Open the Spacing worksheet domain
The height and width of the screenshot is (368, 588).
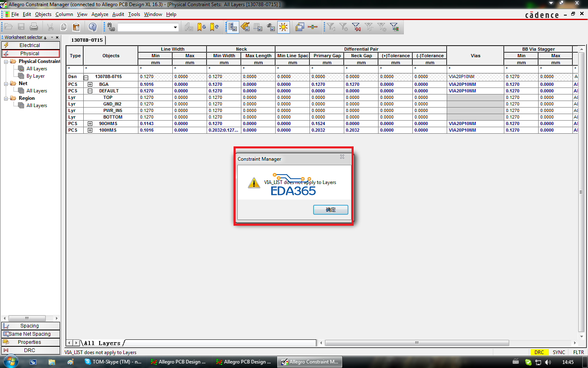pyautogui.click(x=31, y=326)
